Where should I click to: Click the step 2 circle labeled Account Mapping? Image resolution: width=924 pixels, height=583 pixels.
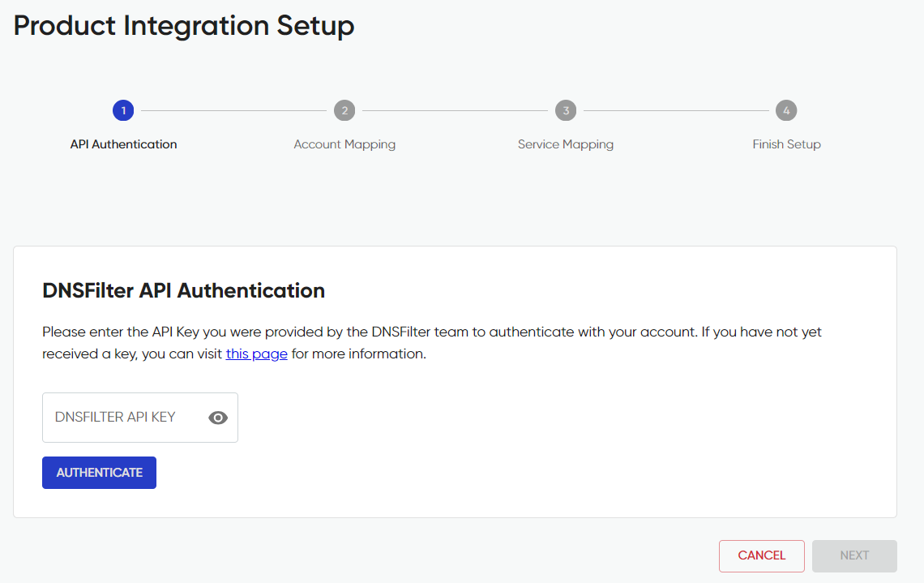[x=344, y=110]
